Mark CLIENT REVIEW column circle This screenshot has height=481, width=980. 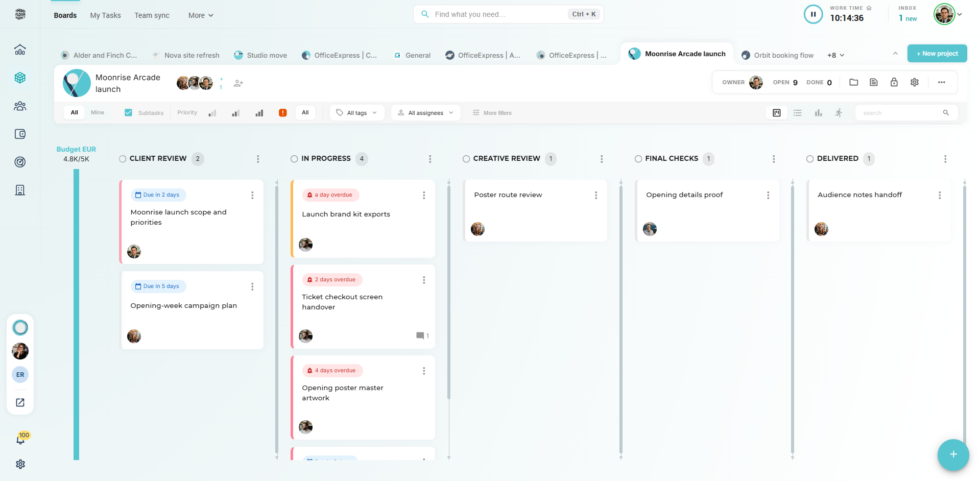[x=123, y=159]
